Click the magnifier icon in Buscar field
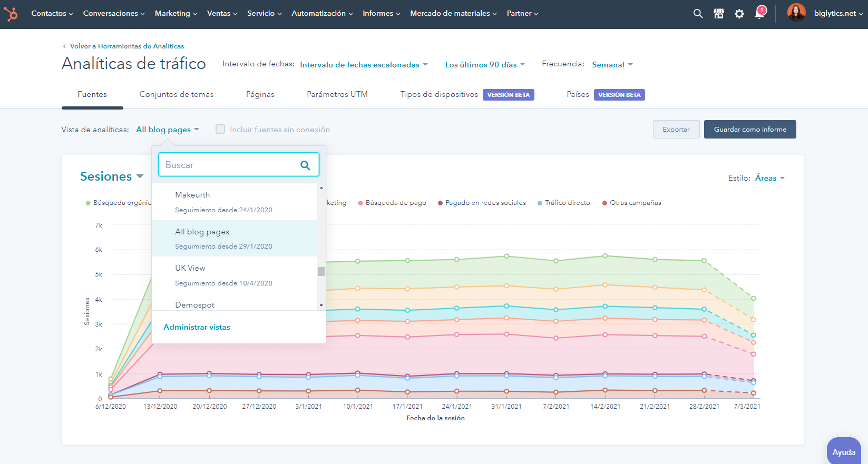The height and width of the screenshot is (464, 868). 305,165
